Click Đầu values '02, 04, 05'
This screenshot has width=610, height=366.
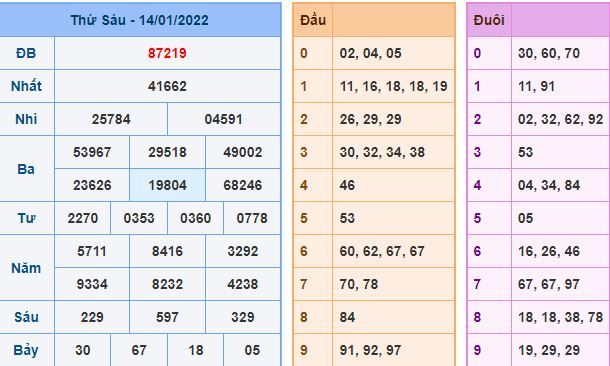point(371,53)
